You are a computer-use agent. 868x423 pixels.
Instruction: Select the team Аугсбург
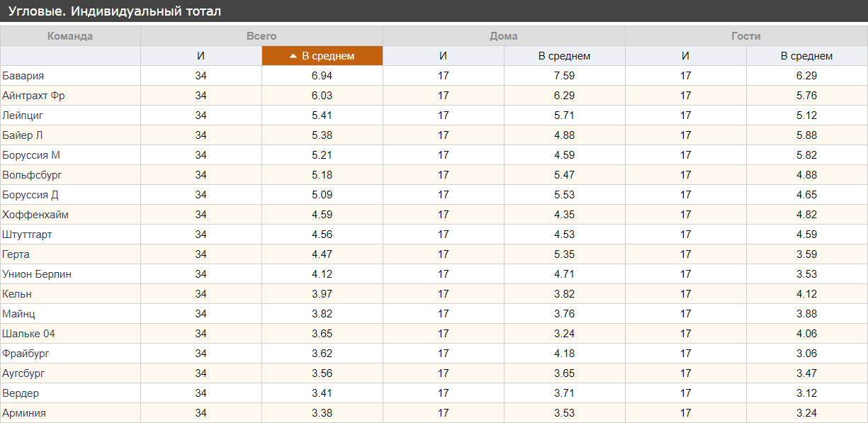coord(23,373)
